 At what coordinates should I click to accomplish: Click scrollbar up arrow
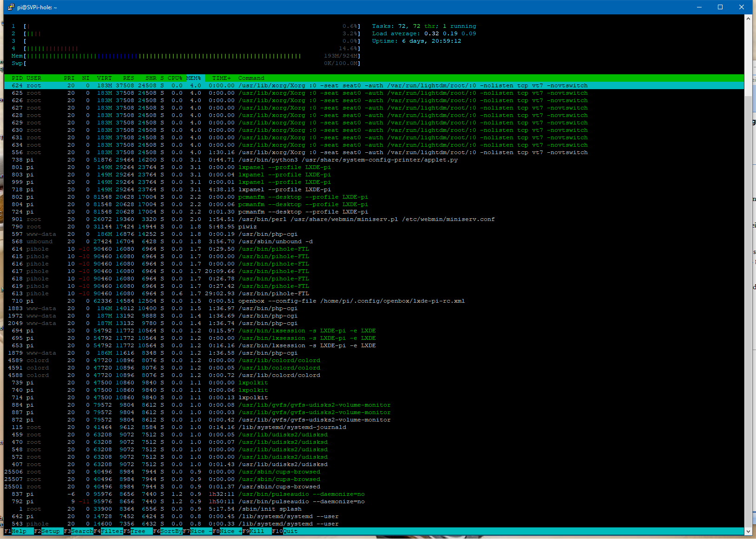[x=748, y=19]
